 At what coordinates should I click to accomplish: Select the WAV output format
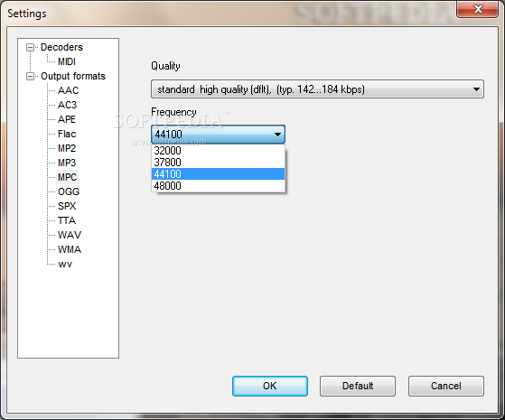(x=70, y=235)
